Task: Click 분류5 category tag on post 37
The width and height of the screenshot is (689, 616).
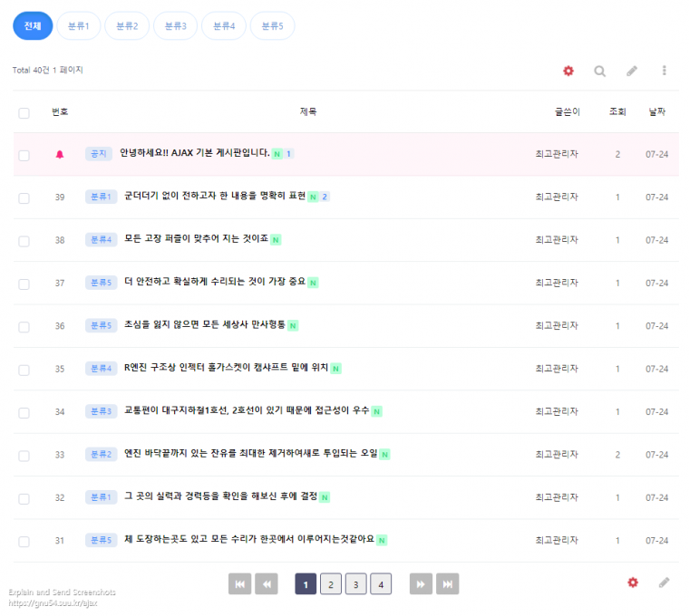Action: pos(101,283)
